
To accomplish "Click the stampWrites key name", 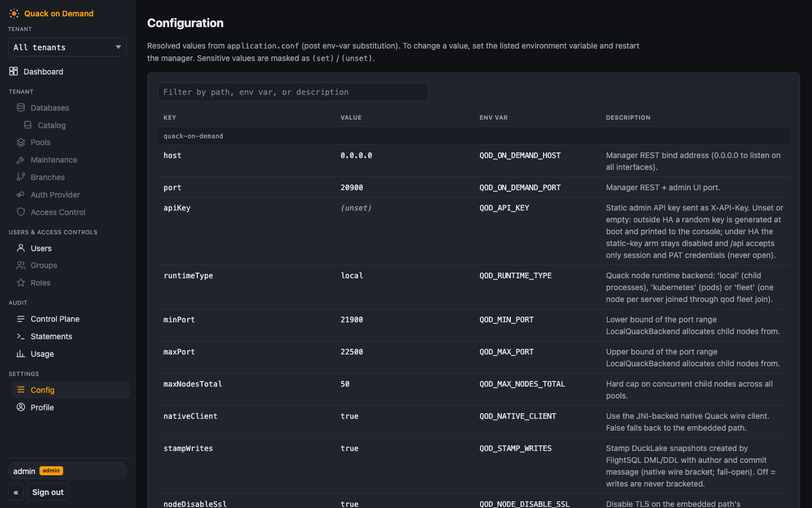I will pyautogui.click(x=188, y=448).
